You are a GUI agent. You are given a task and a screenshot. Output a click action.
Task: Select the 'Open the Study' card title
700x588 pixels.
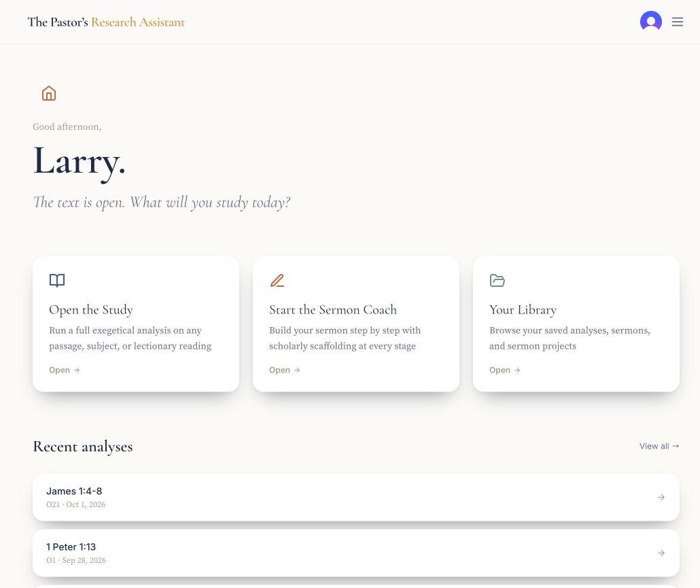91,310
